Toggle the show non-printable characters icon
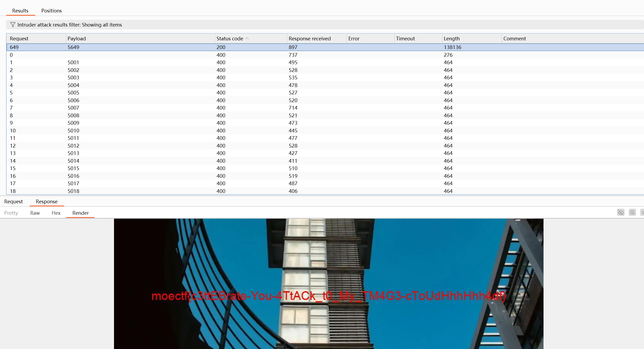 [642, 212]
